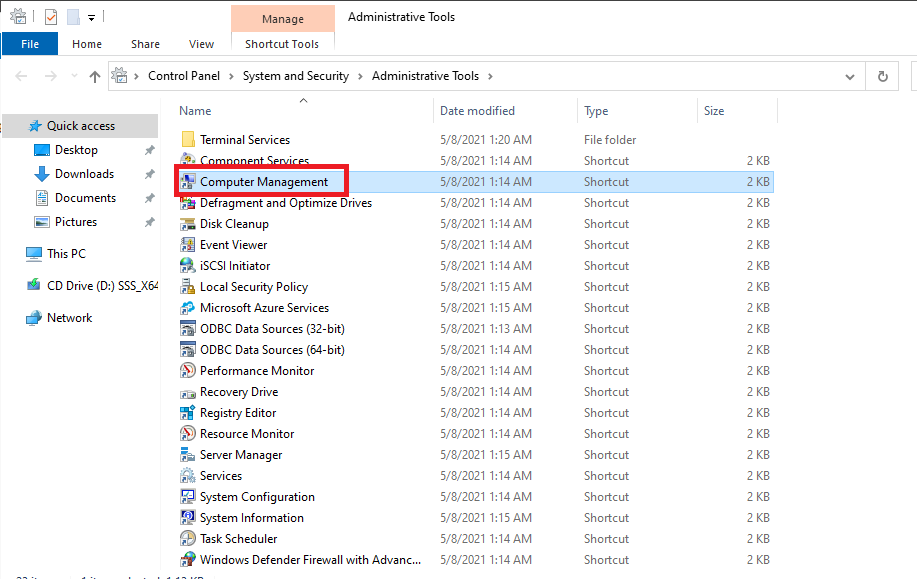The image size is (917, 579).
Task: Go to Control Panel in the breadcrumb
Action: click(x=184, y=76)
